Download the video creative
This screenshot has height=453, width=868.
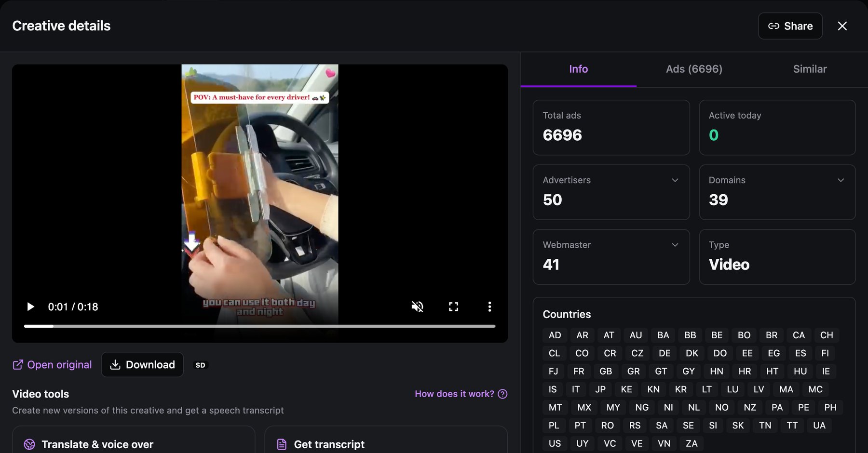coord(142,365)
